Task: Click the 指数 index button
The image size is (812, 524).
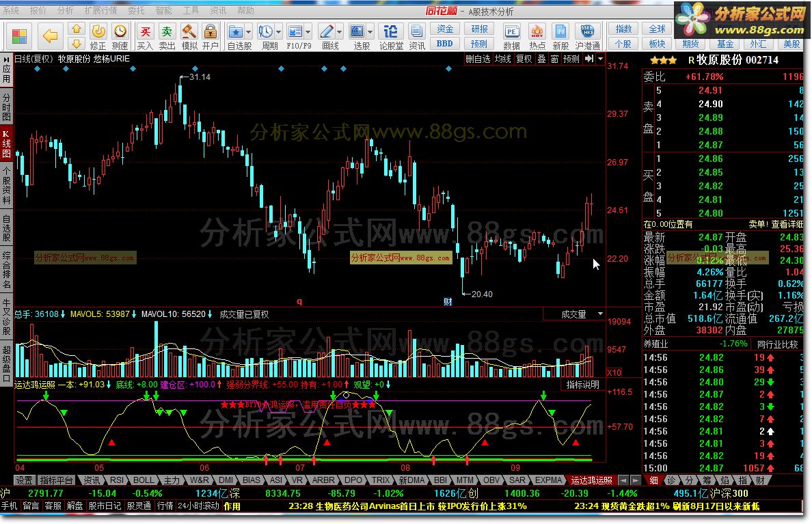Action: pyautogui.click(x=623, y=29)
